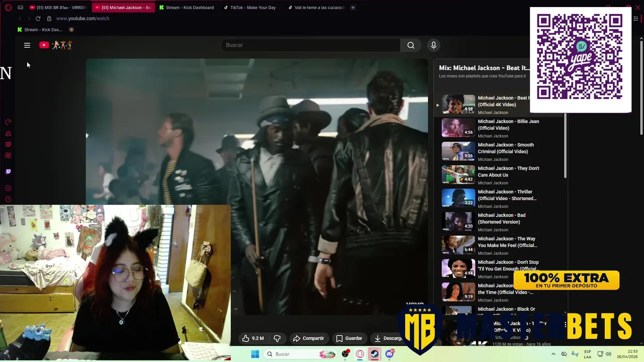The width and height of the screenshot is (644, 362).
Task: Like the video with 9.2 M
Action: tap(253, 338)
